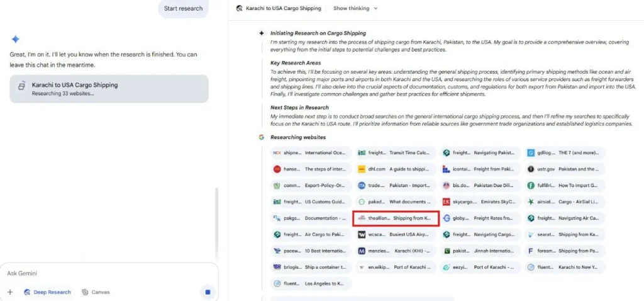The width and height of the screenshot is (644, 301).
Task: Click the ITA trade favicon
Action: click(x=362, y=186)
